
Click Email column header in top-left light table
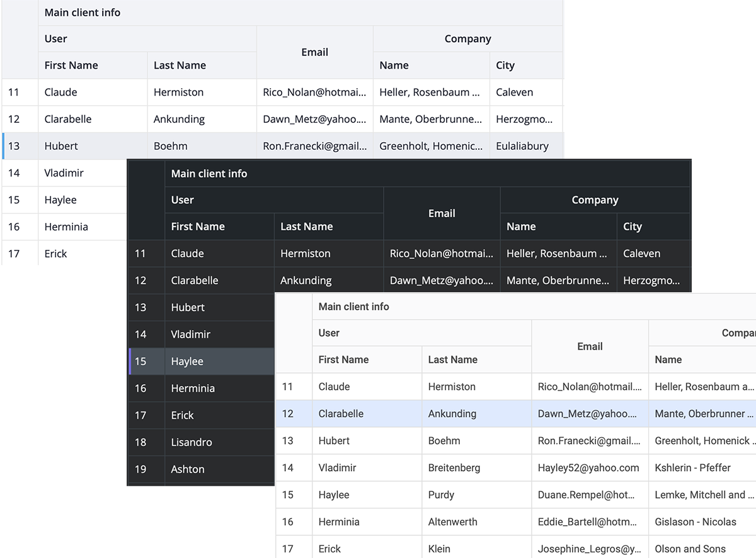315,52
